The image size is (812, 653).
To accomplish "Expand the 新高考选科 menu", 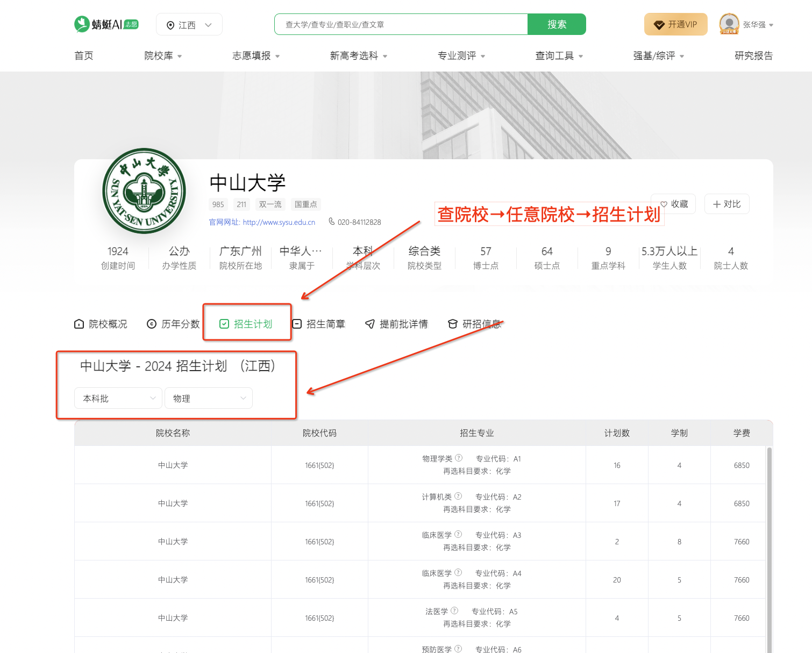I will point(359,56).
